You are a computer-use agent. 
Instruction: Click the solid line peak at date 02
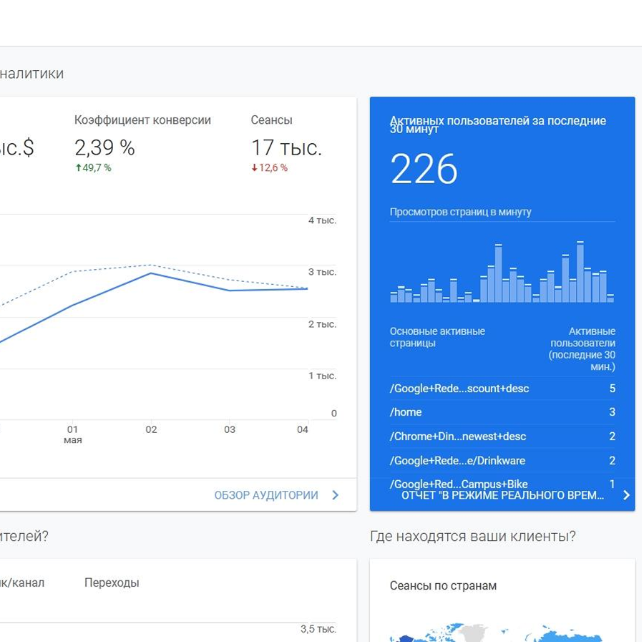click(x=151, y=273)
